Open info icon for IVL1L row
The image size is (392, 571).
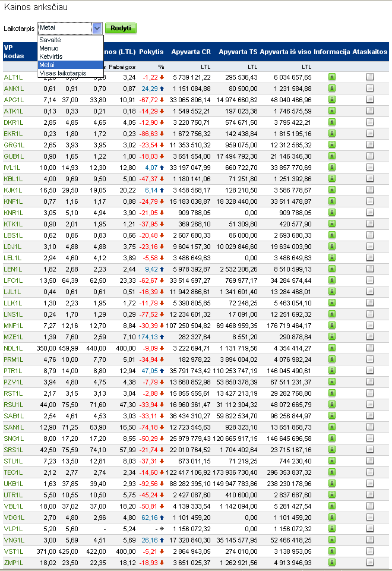click(331, 167)
